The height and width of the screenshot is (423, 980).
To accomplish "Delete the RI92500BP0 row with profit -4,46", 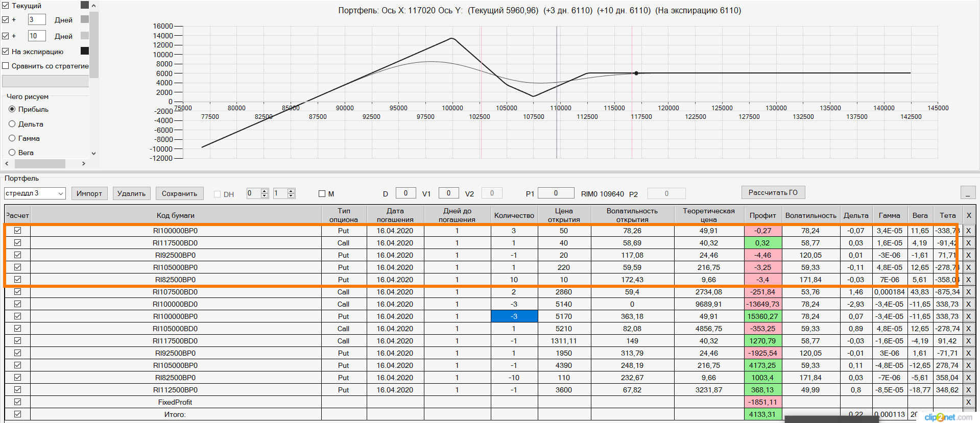I will tap(968, 255).
